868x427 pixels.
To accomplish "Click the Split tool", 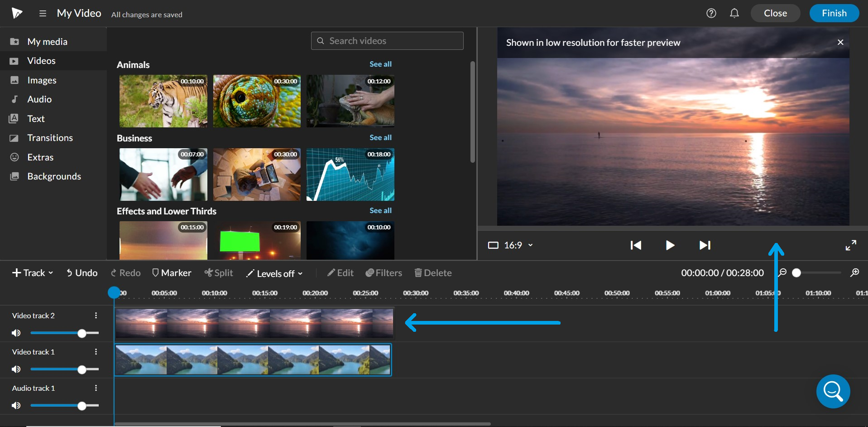I will click(x=219, y=272).
